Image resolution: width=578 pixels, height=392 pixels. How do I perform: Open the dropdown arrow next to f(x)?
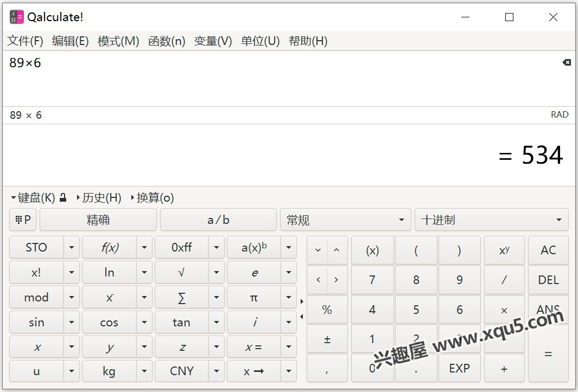pyautogui.click(x=144, y=248)
